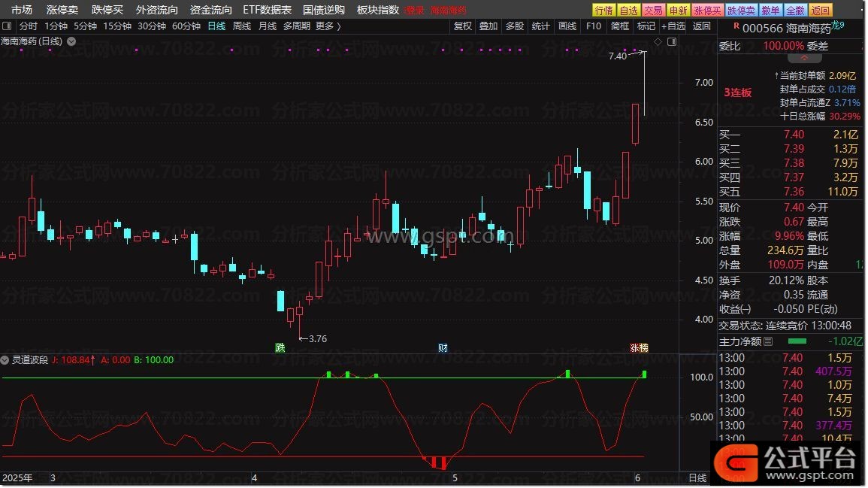868x488 pixels.
Task: Click the blue 跌停卖 button
Action: point(741,11)
